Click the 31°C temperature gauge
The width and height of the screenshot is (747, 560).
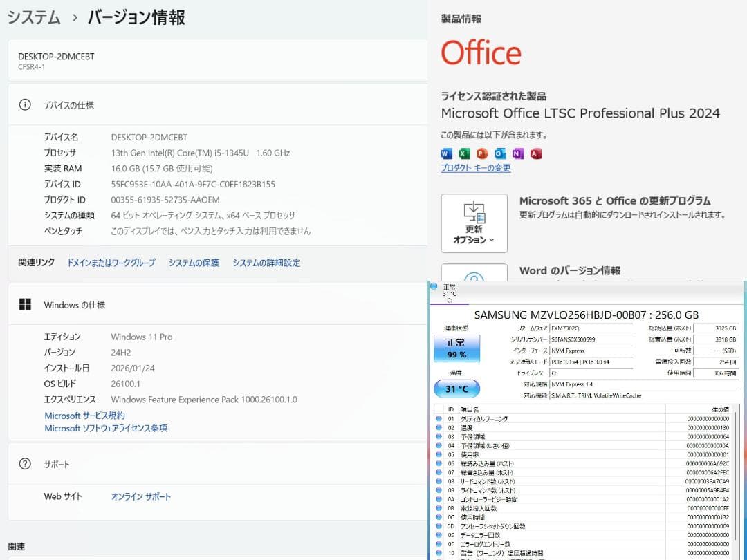click(456, 388)
